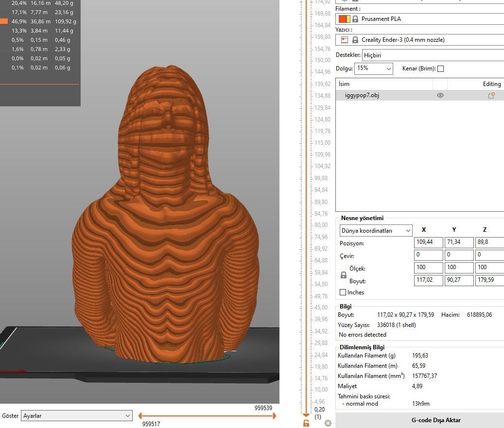
Task: Click the editing icon for iggypop7.obj
Action: click(x=491, y=95)
